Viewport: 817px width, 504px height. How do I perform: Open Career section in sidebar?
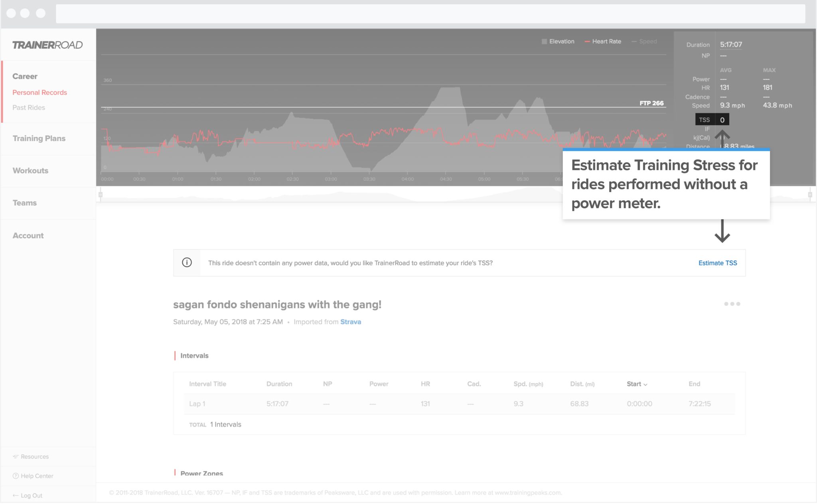coord(25,76)
